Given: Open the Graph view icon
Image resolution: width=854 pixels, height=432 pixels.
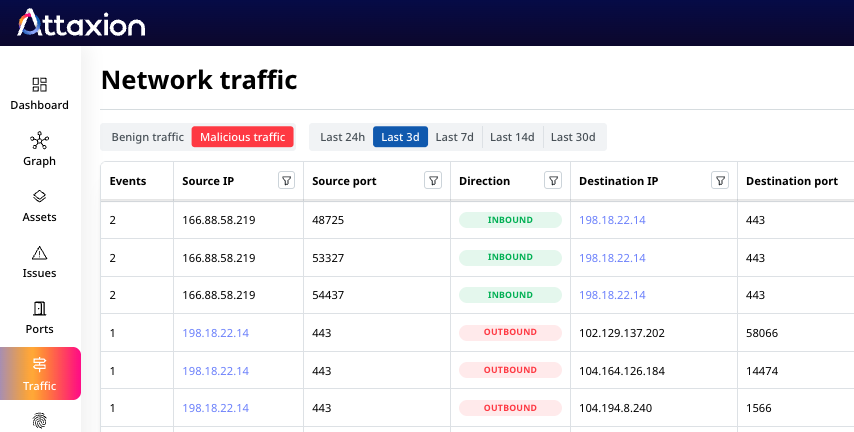Looking at the screenshot, I should click(40, 141).
